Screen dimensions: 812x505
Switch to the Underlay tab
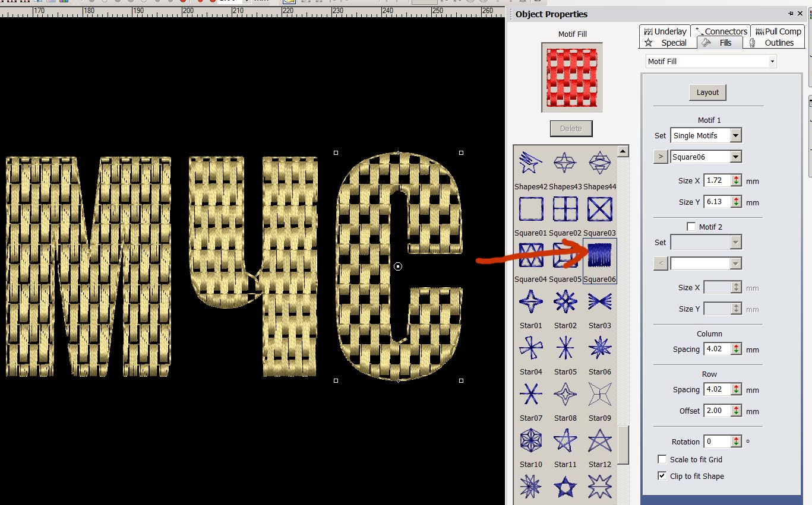(665, 31)
